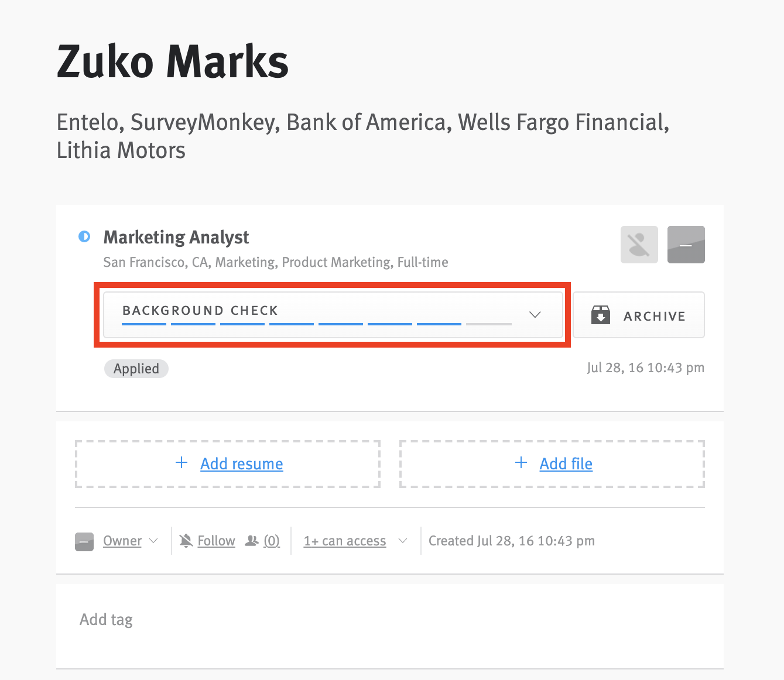The width and height of the screenshot is (784, 680).
Task: Click the last gray stage progress segment
Action: (488, 324)
